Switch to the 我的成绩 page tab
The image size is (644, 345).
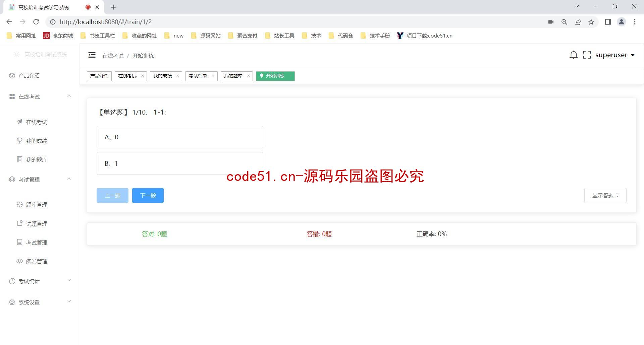(x=163, y=76)
